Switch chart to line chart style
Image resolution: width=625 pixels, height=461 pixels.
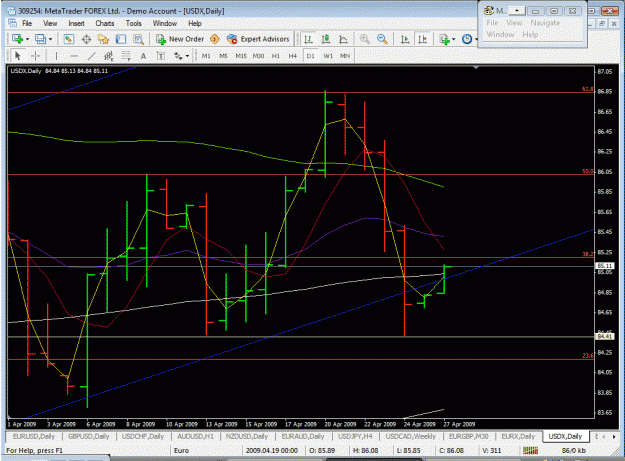[x=343, y=39]
